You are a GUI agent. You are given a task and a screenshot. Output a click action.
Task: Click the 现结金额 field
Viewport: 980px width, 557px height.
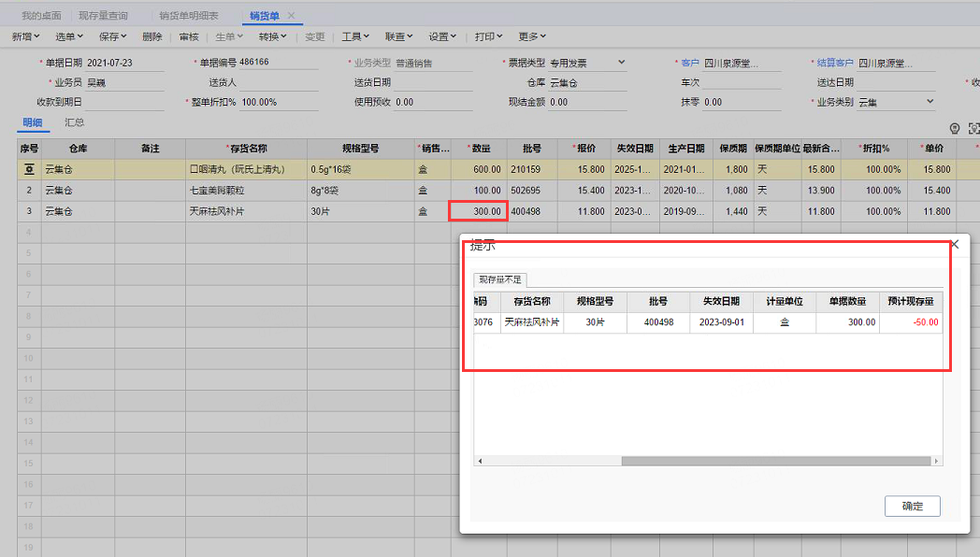[587, 102]
